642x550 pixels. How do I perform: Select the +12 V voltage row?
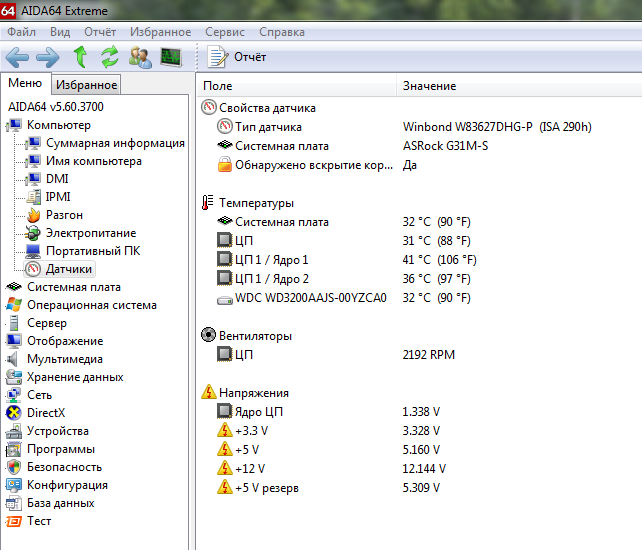(241, 469)
